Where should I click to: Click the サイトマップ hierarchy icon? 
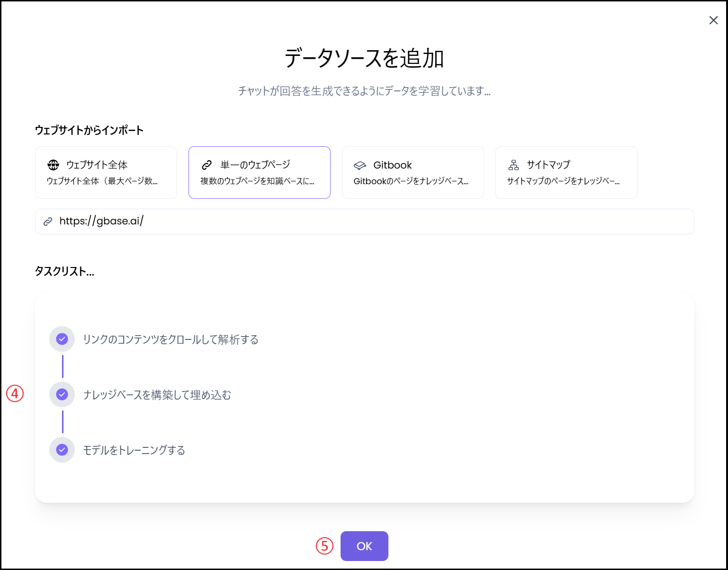[513, 164]
